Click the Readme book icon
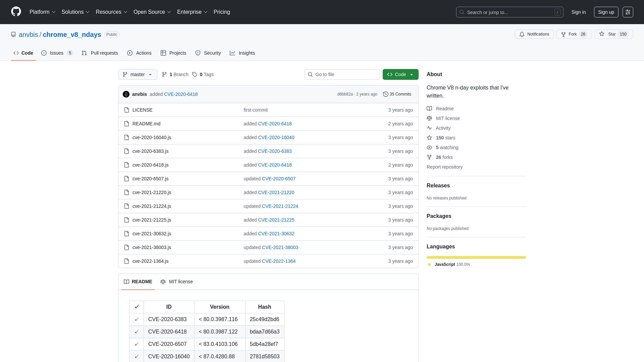Viewport: 644px width, 362px height. 430,109
